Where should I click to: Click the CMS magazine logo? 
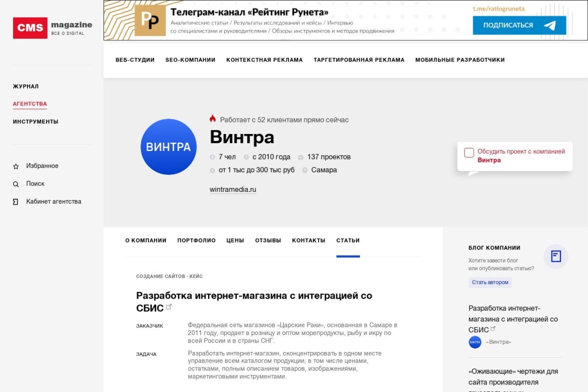click(x=52, y=28)
